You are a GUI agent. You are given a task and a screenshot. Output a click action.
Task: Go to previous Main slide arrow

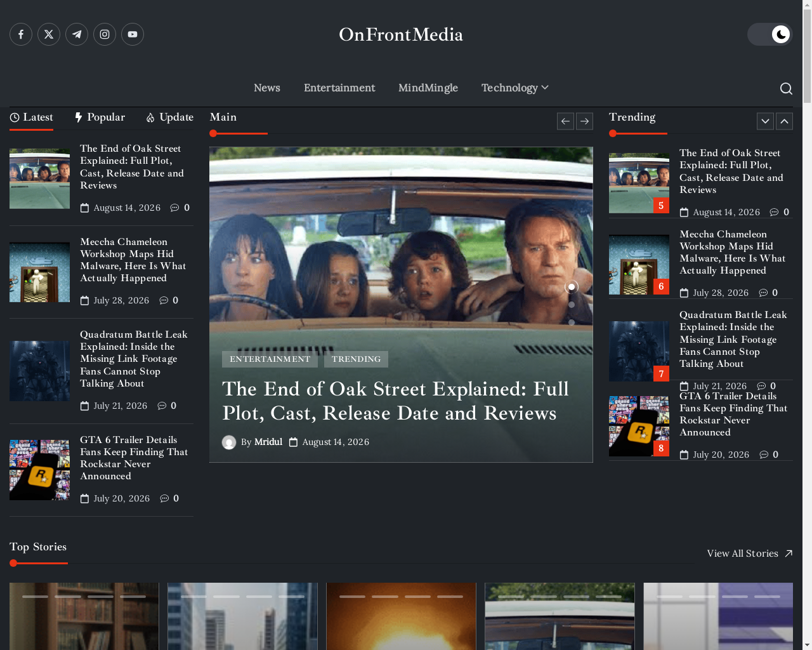click(x=565, y=121)
